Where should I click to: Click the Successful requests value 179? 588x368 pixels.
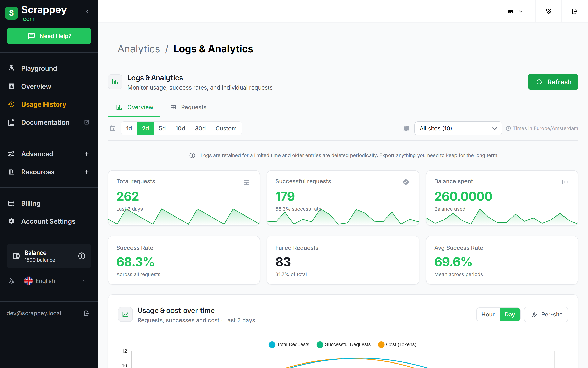pos(285,196)
